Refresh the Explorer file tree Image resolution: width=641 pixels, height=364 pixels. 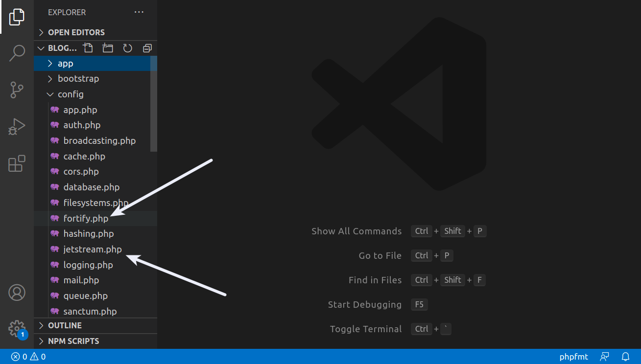coord(128,48)
